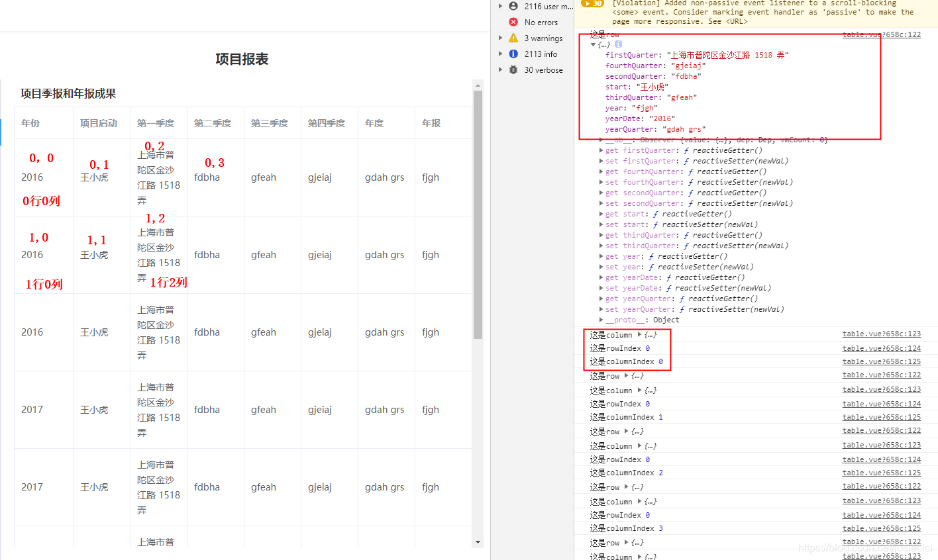Expand the set start setter
Image resolution: width=938 pixels, height=560 pixels.
(x=601, y=224)
